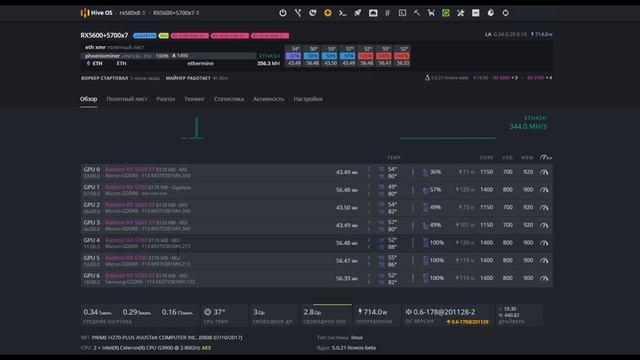Open RX5600+5700x7 breadcrumb link
This screenshot has width=640, height=360.
[x=176, y=13]
